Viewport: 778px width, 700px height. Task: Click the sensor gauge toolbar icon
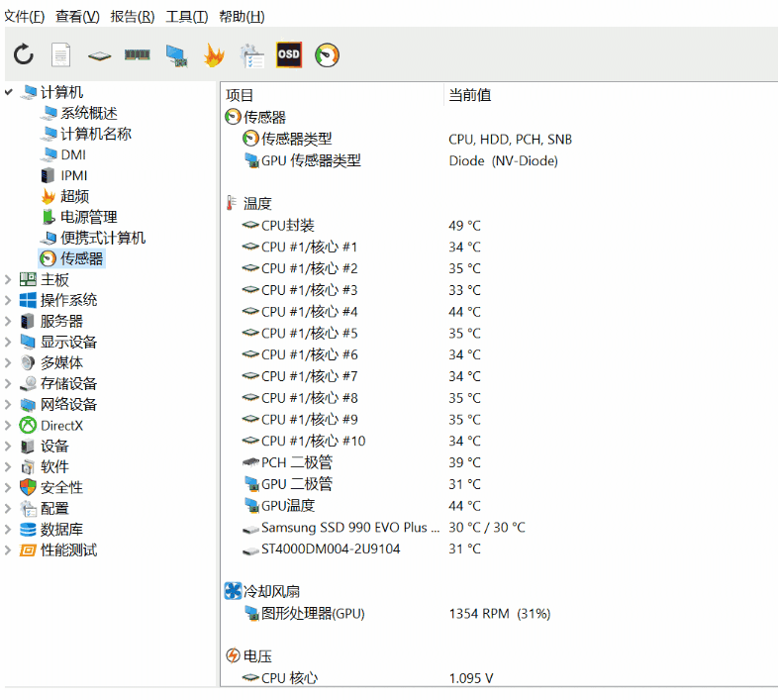327,55
